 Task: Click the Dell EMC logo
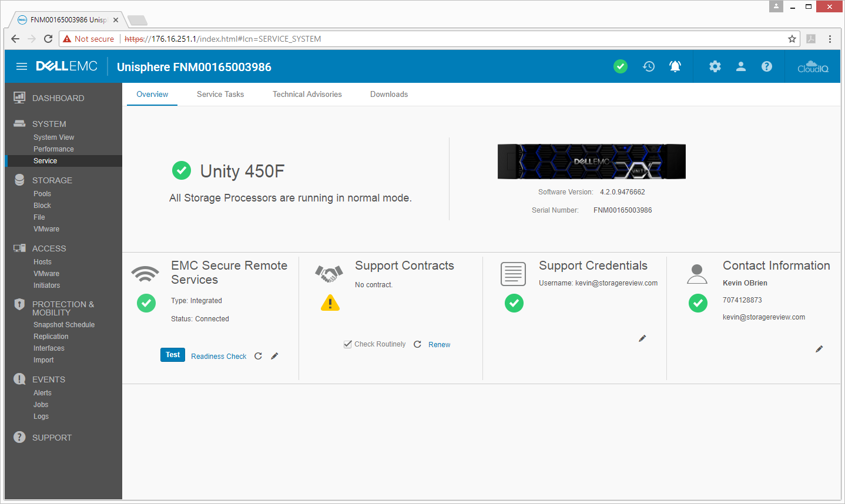(x=66, y=66)
